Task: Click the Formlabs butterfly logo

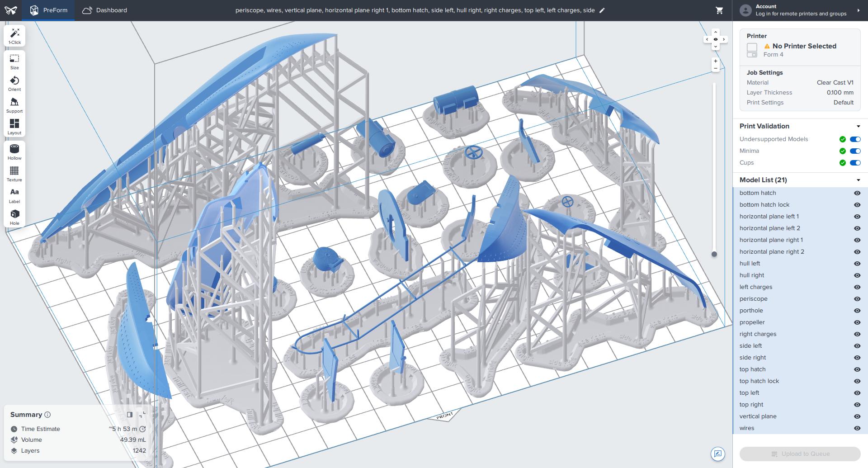Action: pos(11,10)
